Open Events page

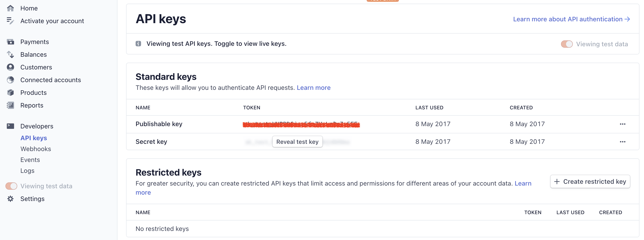click(x=30, y=160)
